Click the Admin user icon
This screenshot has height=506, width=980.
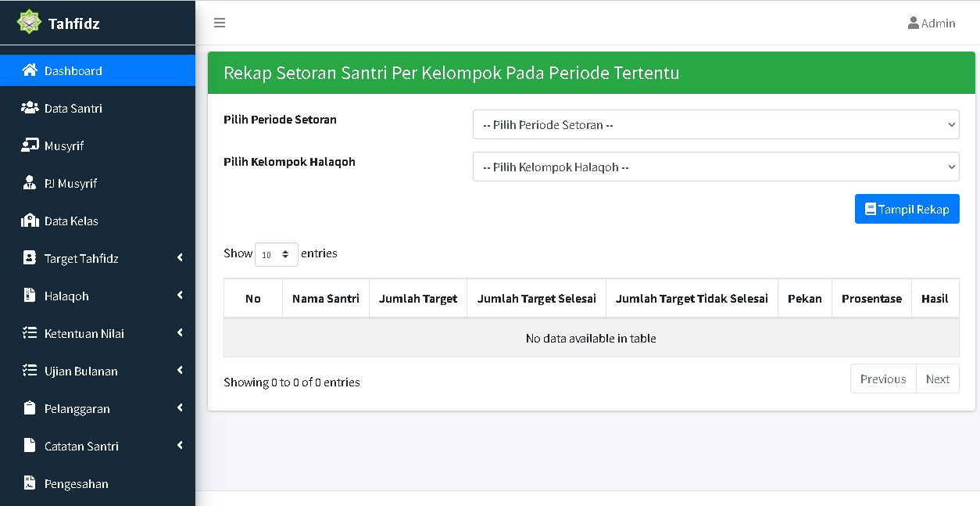tap(913, 23)
